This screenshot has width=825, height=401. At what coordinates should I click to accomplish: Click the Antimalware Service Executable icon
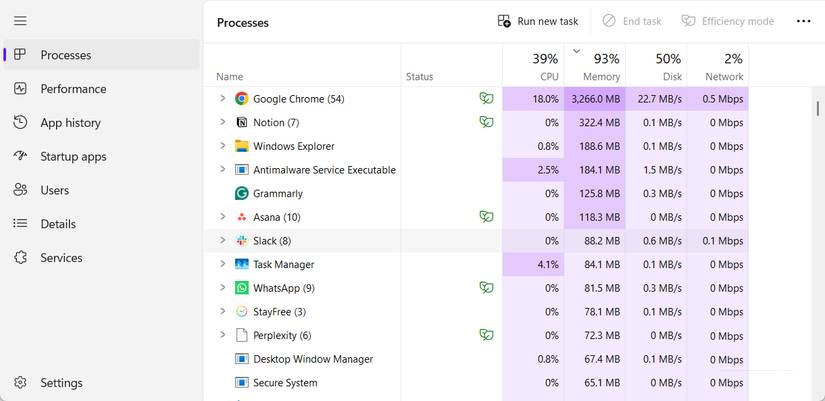tap(242, 169)
